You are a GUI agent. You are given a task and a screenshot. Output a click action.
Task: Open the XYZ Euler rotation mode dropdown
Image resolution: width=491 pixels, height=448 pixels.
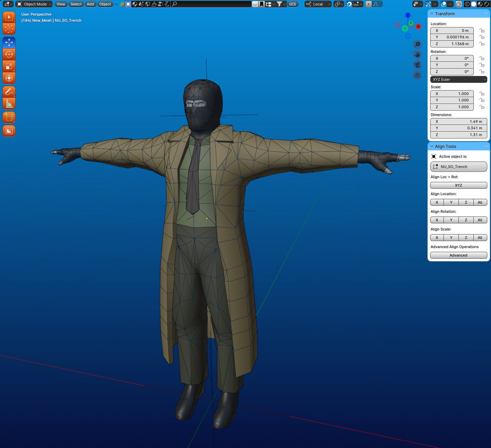pos(459,79)
